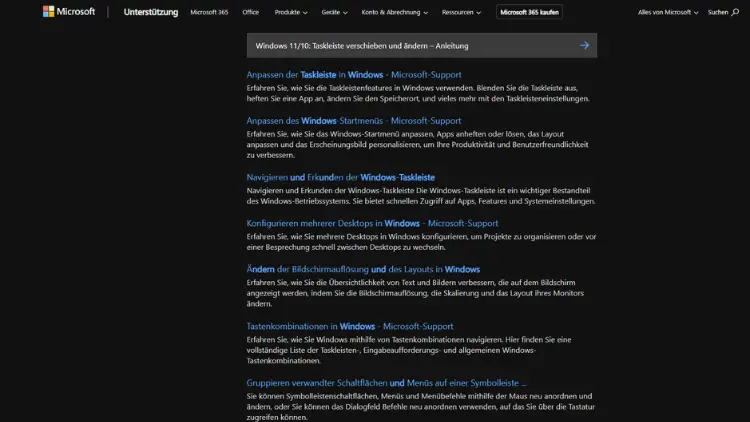
Task: Click description 'Sie können Symbolleistenschaltflächen'
Action: [x=421, y=407]
